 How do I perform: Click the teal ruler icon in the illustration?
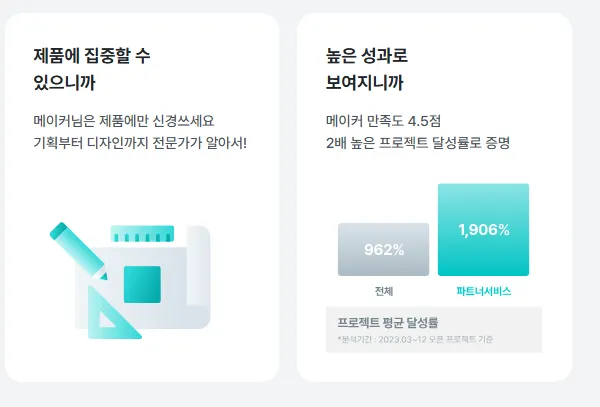(x=142, y=234)
